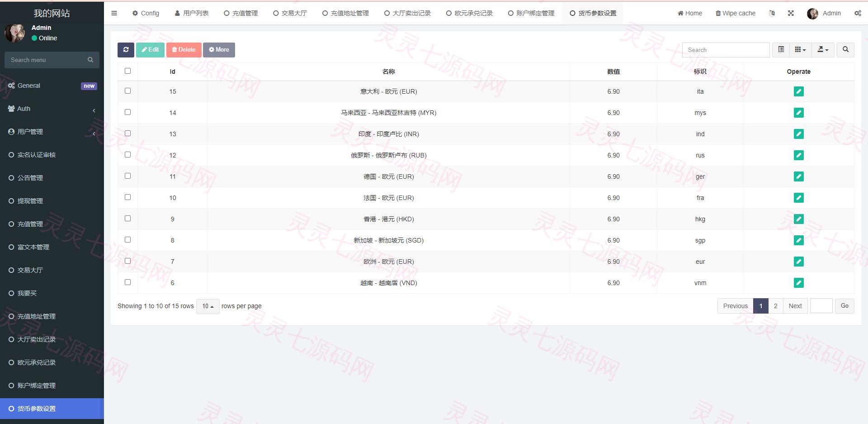The width and height of the screenshot is (868, 424).
Task: Click the edit pencil for row 15
Action: click(x=798, y=91)
